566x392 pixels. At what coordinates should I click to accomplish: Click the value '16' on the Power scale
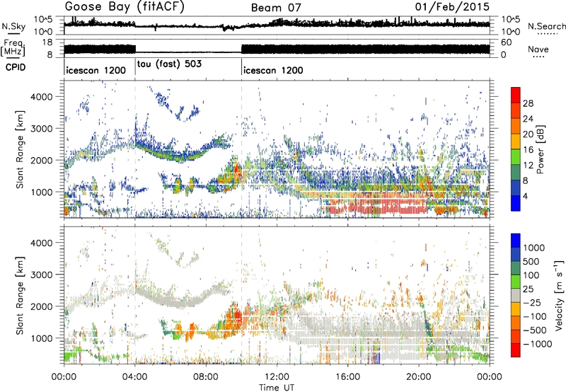(x=528, y=150)
